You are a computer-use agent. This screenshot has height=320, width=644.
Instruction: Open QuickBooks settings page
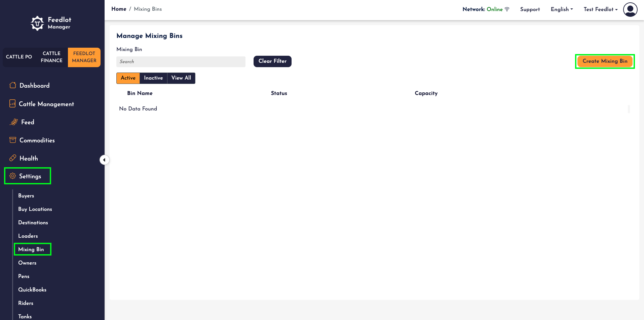(32, 290)
